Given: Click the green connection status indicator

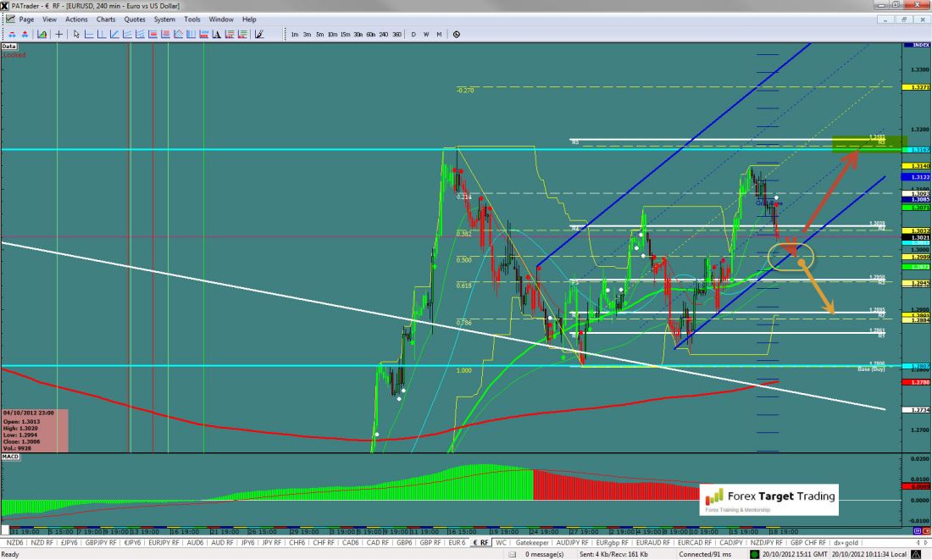Looking at the screenshot, I should [x=755, y=554].
